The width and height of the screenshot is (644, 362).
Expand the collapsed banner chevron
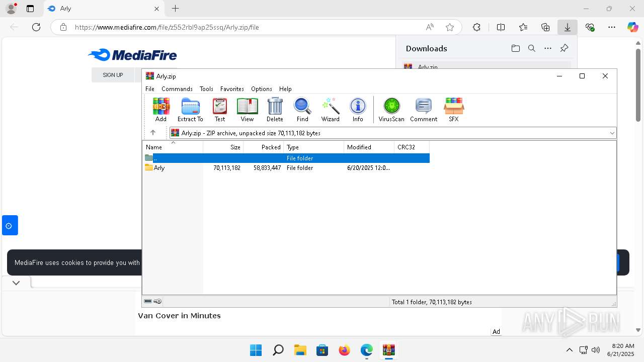16,283
